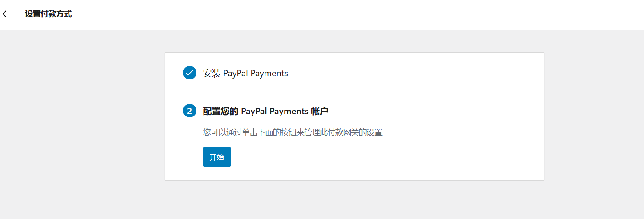Open the completed install step with checkmark

[245, 73]
